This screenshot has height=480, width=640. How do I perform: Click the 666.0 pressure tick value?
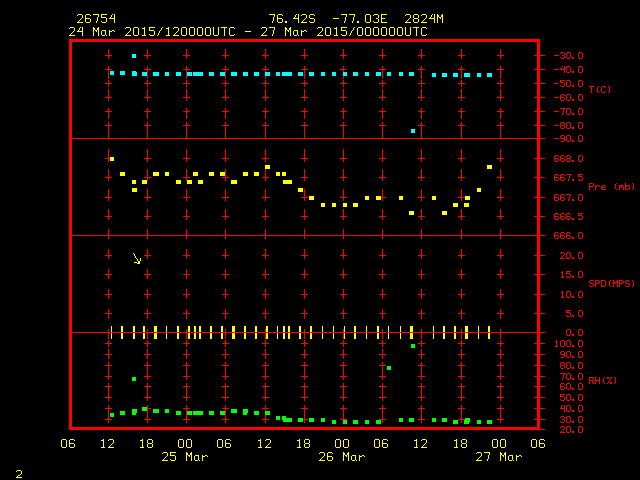tap(568, 236)
